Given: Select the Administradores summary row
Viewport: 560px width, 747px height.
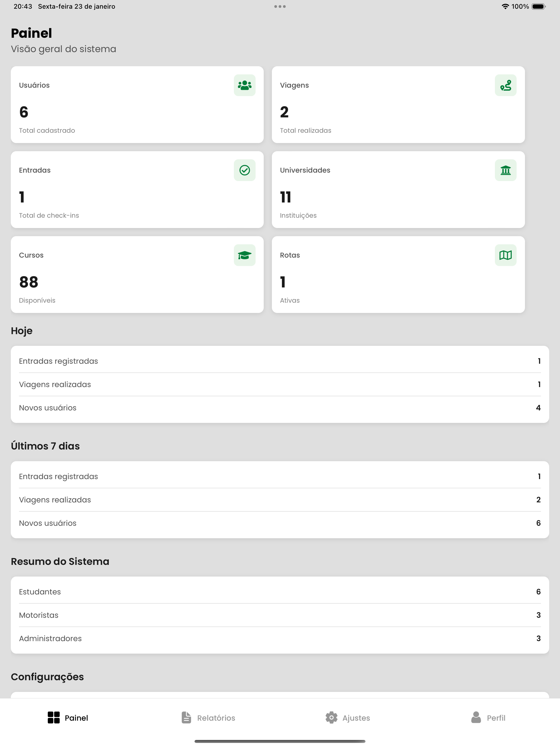Looking at the screenshot, I should (280, 639).
